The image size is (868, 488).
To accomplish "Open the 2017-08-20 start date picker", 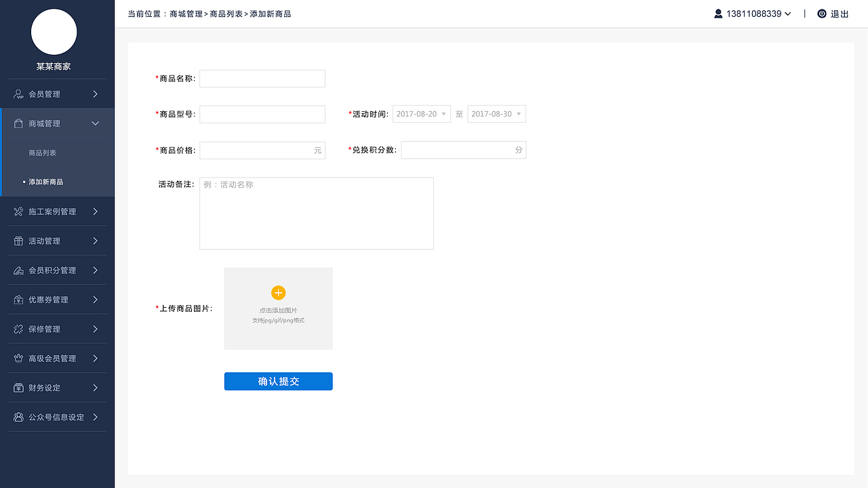I will (421, 113).
